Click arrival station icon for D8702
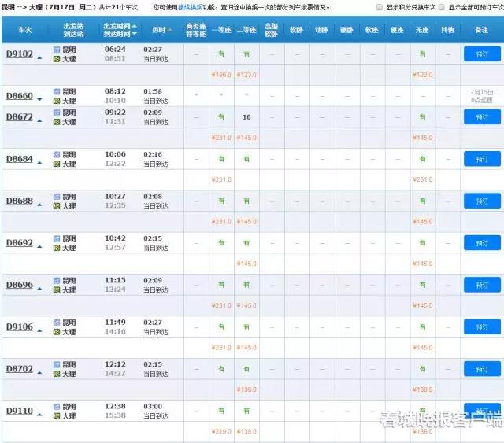This screenshot has height=443, width=504. pos(57,374)
